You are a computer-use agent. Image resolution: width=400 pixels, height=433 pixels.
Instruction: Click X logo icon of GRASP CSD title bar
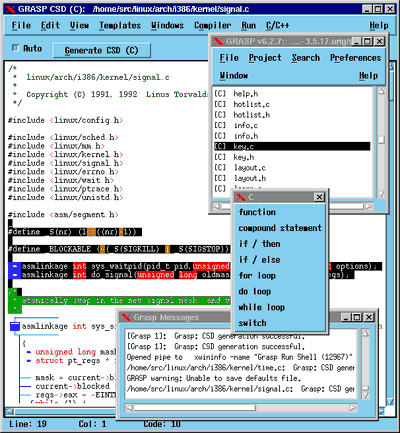10,9
